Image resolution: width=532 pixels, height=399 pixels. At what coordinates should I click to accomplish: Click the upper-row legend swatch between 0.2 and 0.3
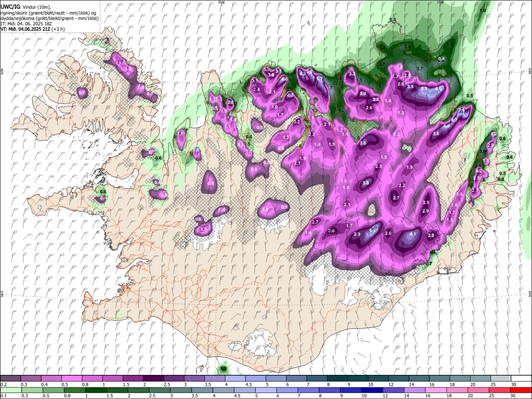10,378
